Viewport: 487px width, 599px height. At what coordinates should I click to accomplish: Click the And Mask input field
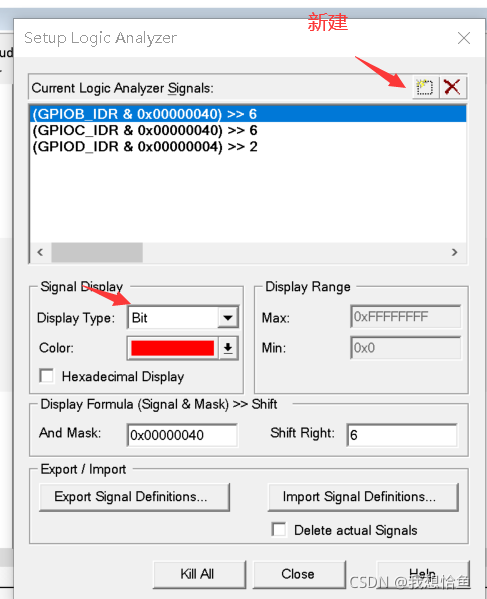[x=182, y=435]
